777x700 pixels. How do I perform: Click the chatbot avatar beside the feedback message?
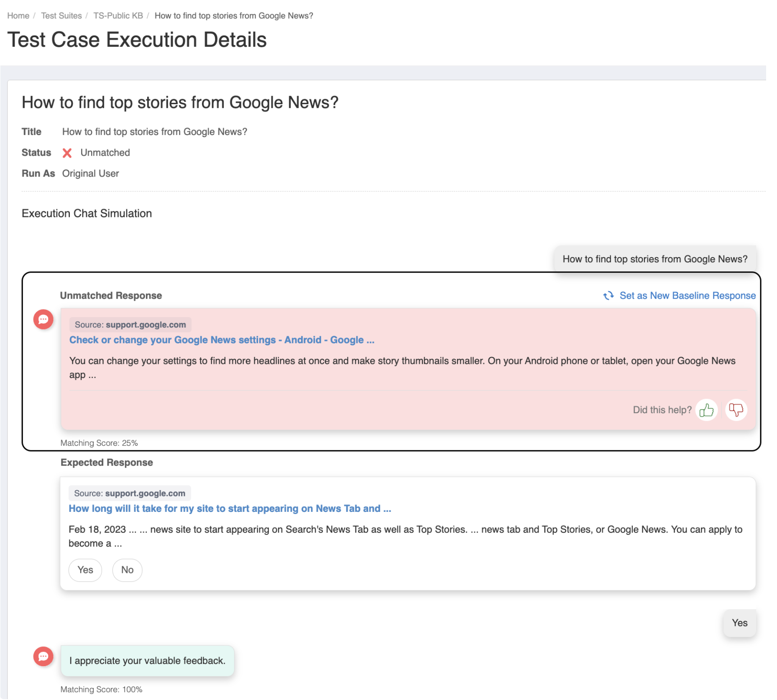point(43,657)
